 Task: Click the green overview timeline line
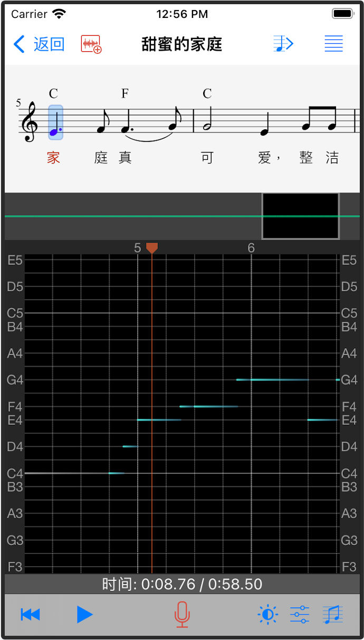coord(132,216)
